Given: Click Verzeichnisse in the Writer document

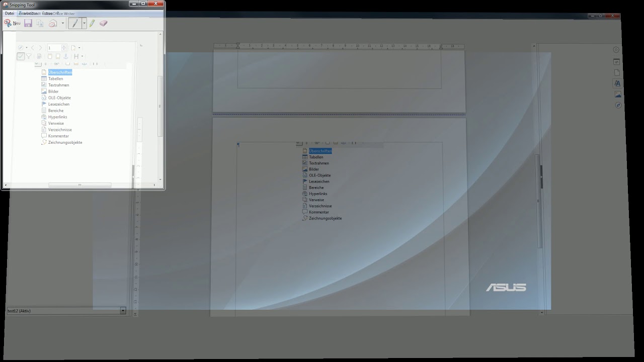Looking at the screenshot, I should 320,206.
